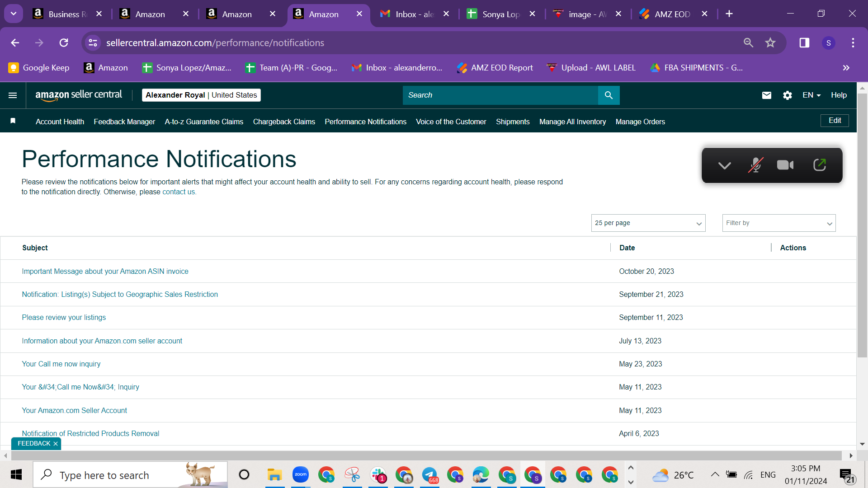Viewport: 868px width, 488px height.
Task: Click the Alexander Royal United States account switcher
Action: coord(201,95)
